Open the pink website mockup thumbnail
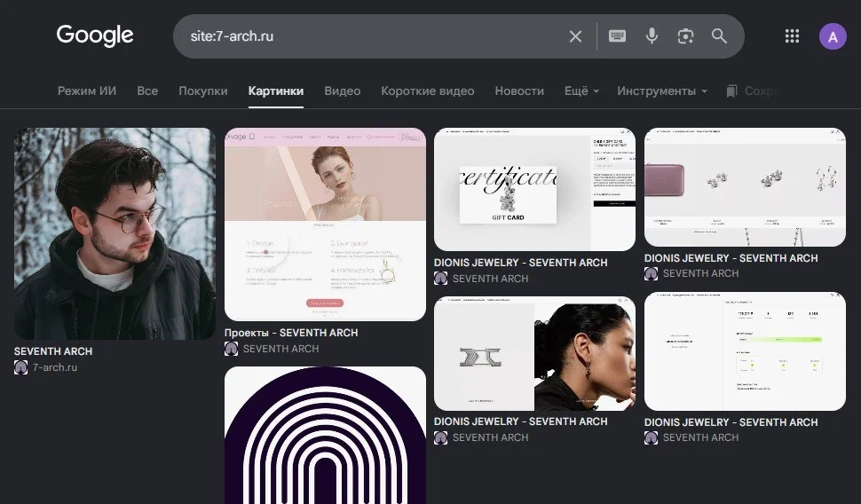Screen dimensions: 861x504 pyautogui.click(x=325, y=224)
